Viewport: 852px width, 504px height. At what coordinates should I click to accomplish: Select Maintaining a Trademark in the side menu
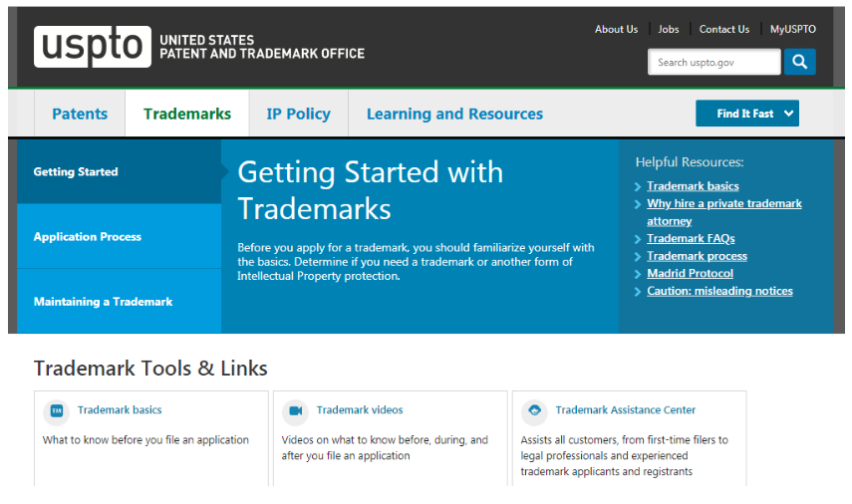[119, 302]
